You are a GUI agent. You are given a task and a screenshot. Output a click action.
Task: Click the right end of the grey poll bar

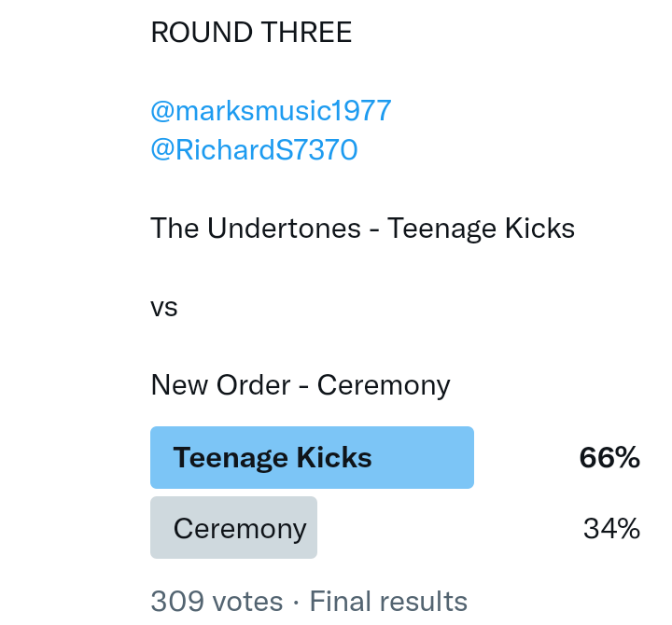[312, 528]
